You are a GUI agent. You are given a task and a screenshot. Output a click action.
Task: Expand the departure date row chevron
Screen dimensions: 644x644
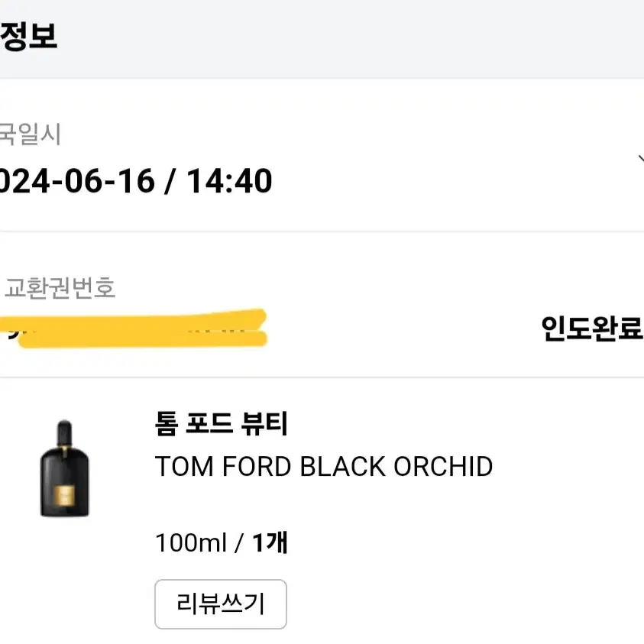click(641, 160)
